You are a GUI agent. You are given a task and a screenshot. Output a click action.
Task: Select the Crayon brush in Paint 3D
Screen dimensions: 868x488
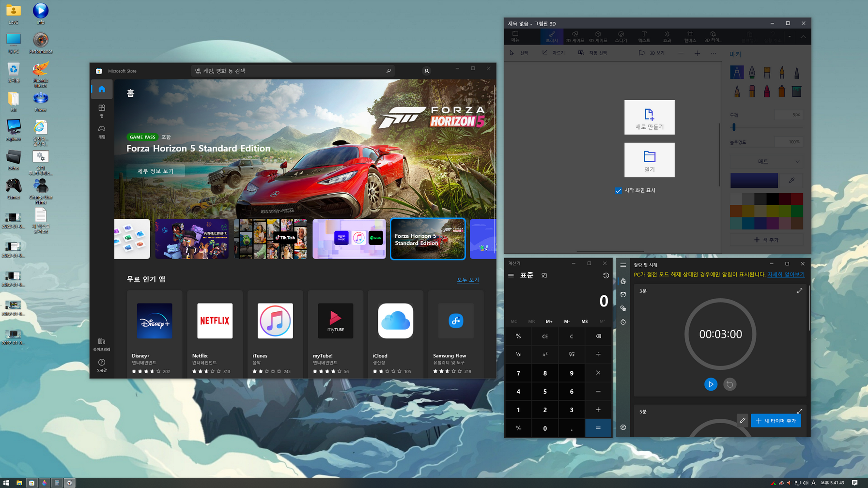(767, 91)
